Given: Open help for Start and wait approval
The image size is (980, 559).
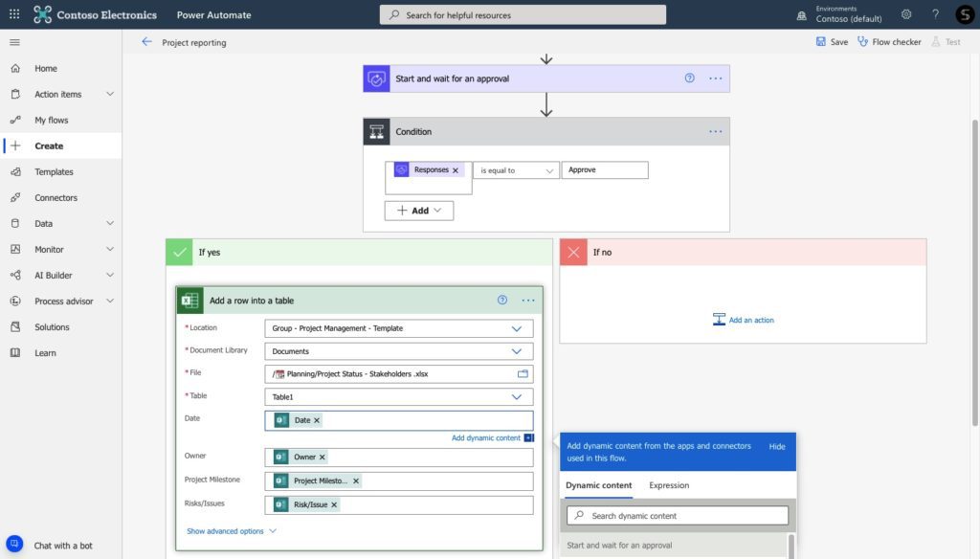Looking at the screenshot, I should [x=689, y=78].
